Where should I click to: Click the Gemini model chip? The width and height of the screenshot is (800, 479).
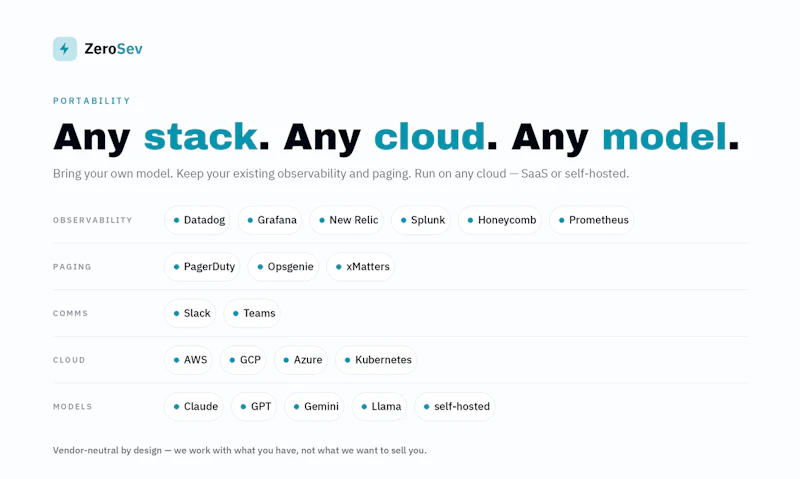(314, 407)
